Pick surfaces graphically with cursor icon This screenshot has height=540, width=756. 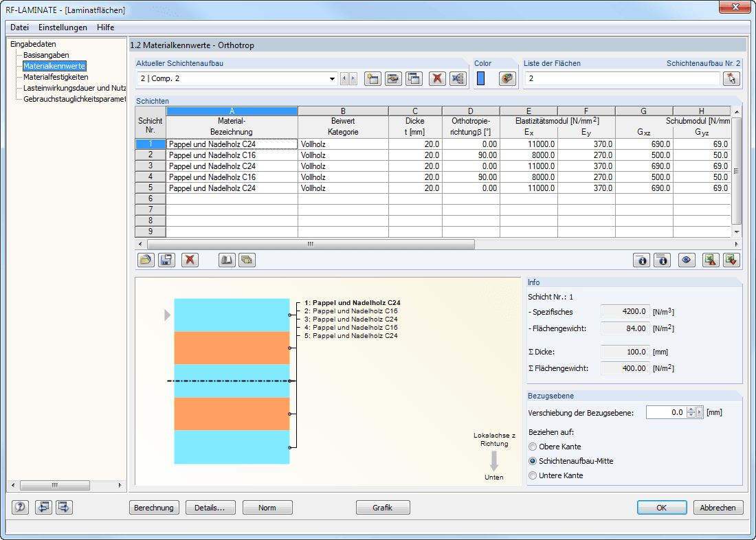[x=731, y=78]
